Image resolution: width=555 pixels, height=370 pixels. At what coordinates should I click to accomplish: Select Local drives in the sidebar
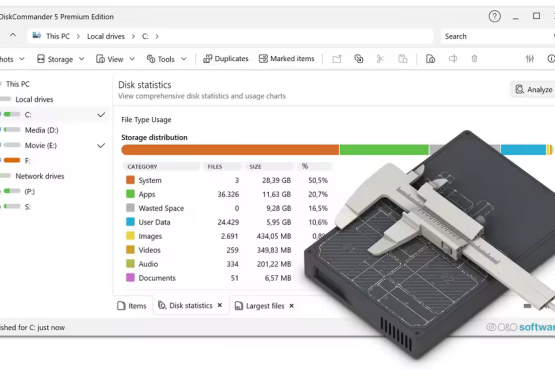34,99
